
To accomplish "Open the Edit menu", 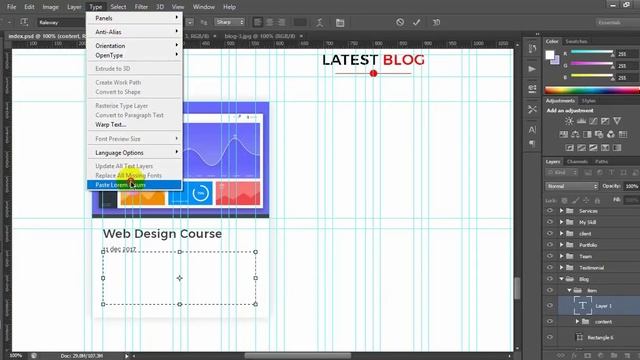I will (29, 7).
